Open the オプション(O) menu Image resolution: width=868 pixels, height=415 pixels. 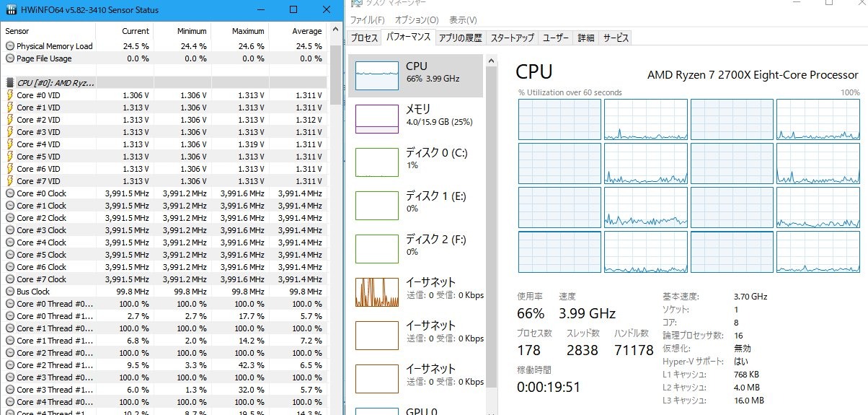click(x=416, y=20)
